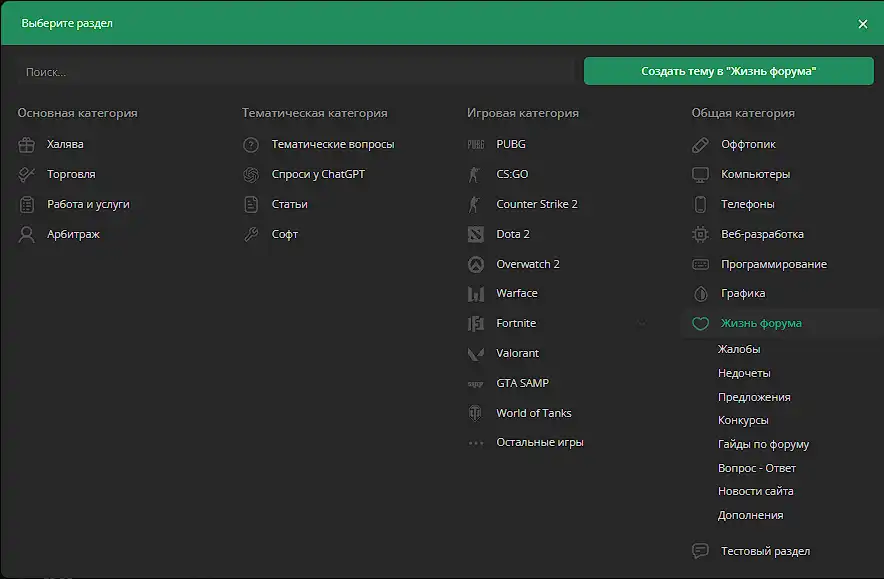Click the GTA SAMP logo icon
Viewport: 884px width, 579px height.
[476, 384]
